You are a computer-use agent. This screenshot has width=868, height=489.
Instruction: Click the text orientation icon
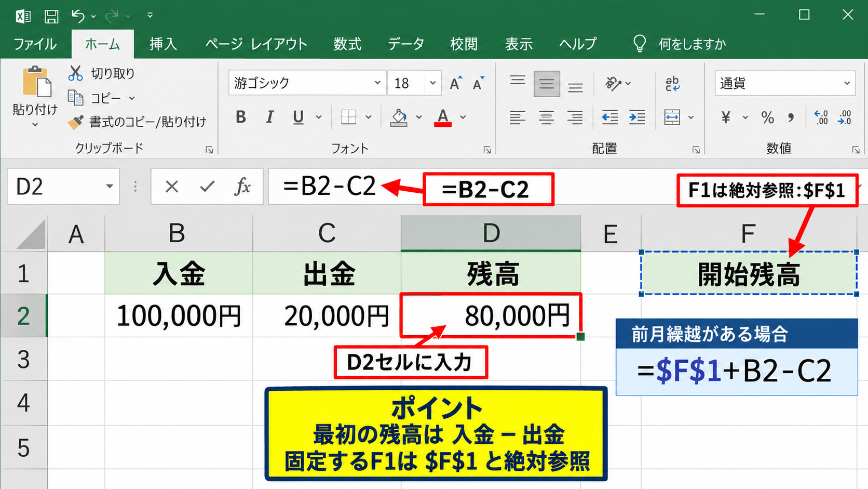(x=614, y=83)
